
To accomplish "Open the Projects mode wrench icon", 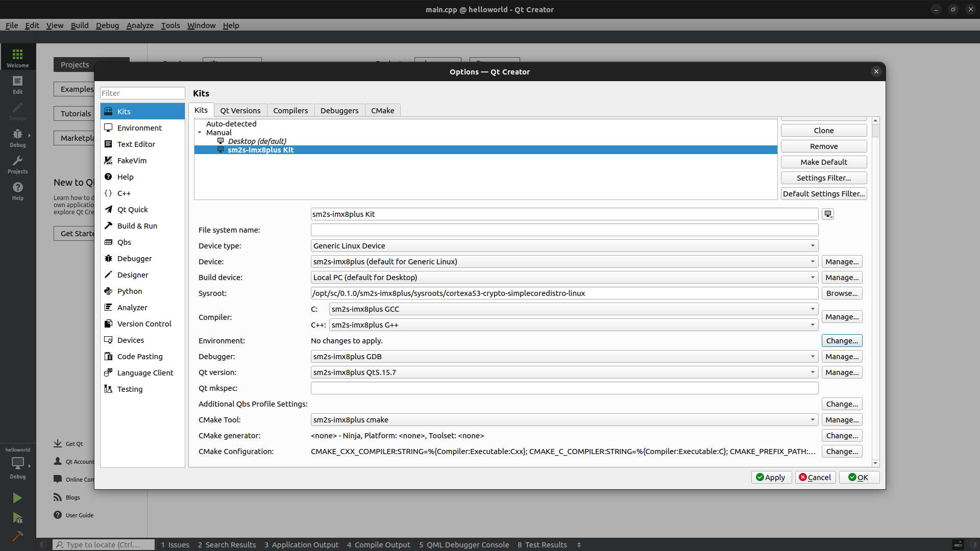I will (x=17, y=164).
